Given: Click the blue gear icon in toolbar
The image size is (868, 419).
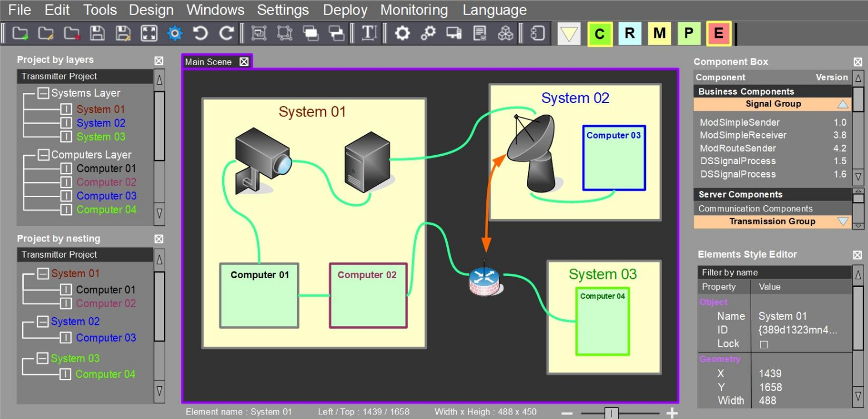Looking at the screenshot, I should click(x=175, y=34).
